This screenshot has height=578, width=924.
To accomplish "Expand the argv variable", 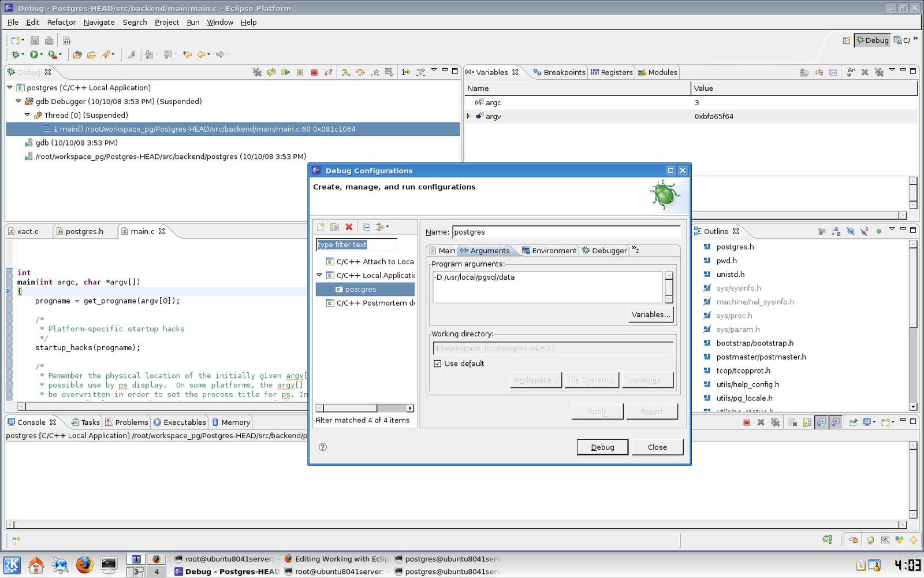I will 468,116.
